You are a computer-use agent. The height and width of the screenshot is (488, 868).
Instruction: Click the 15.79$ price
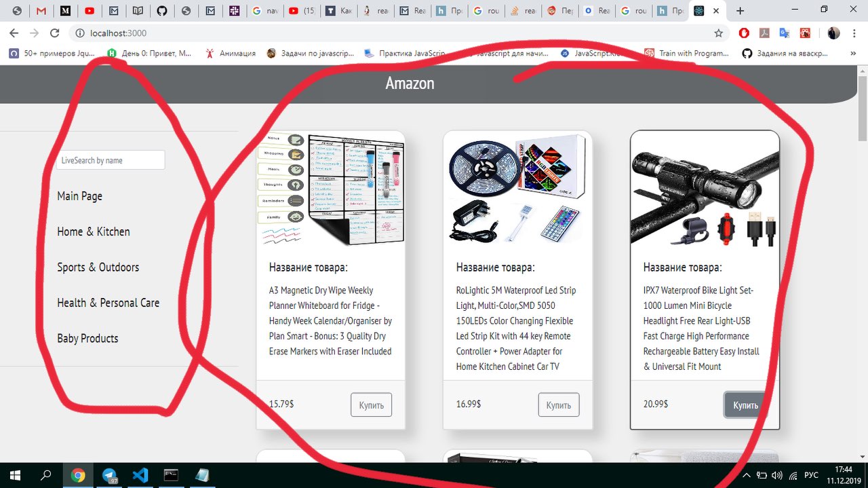tap(281, 404)
